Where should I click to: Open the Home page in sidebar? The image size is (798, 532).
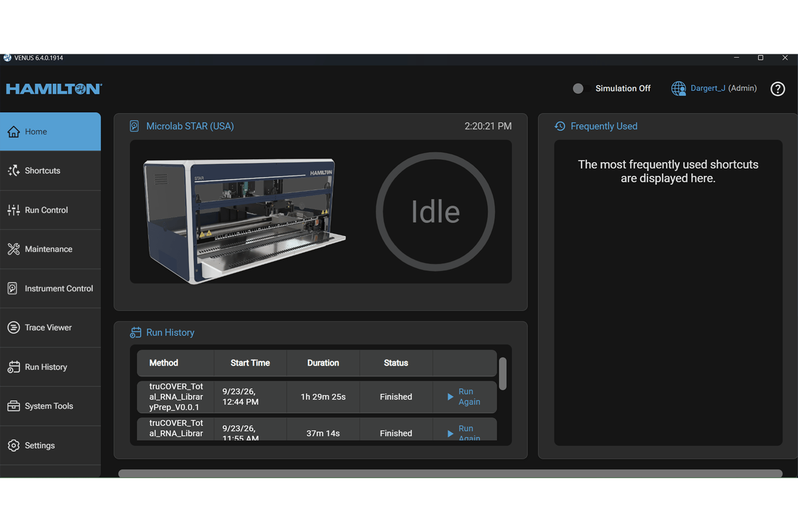[50, 131]
